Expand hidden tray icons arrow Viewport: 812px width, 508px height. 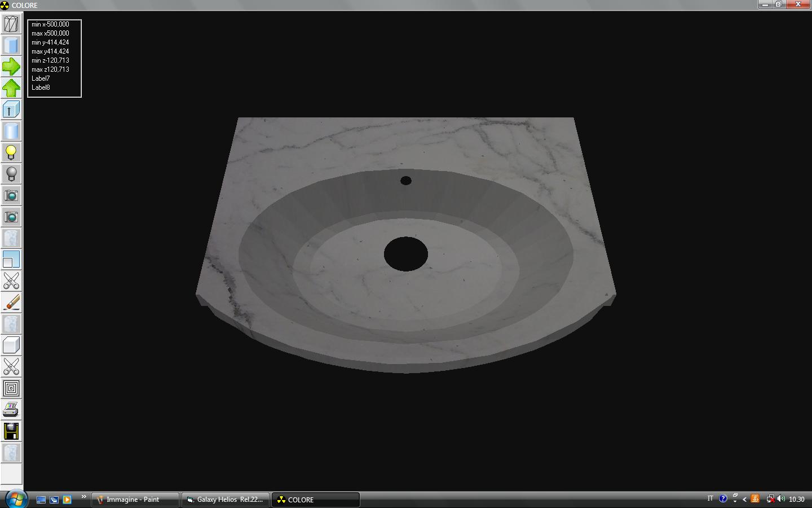[x=744, y=499]
